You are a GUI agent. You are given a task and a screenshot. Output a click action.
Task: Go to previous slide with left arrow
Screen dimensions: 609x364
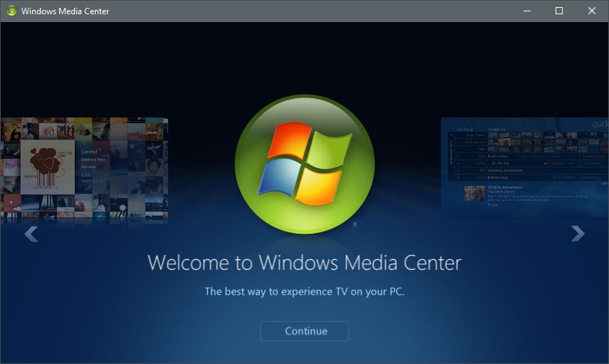[x=31, y=234]
